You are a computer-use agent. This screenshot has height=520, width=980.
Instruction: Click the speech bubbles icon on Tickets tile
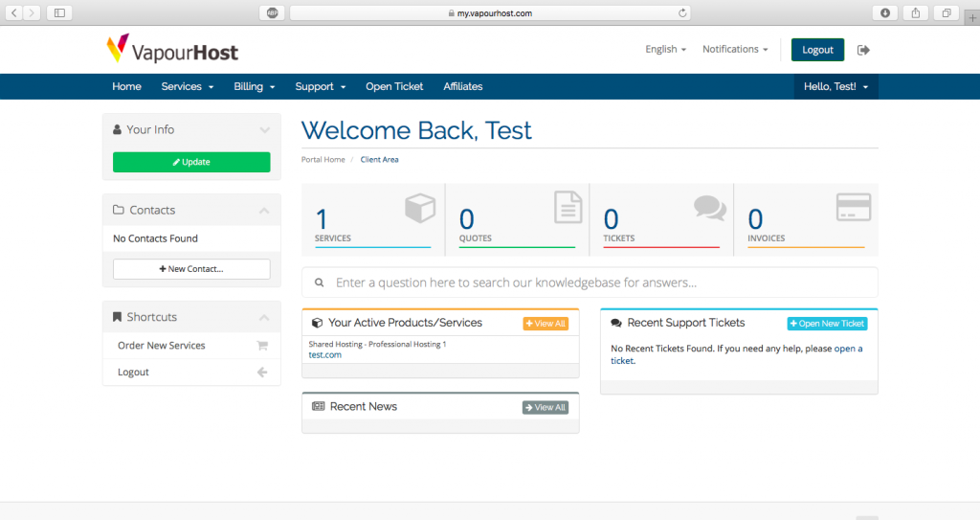pyautogui.click(x=710, y=208)
